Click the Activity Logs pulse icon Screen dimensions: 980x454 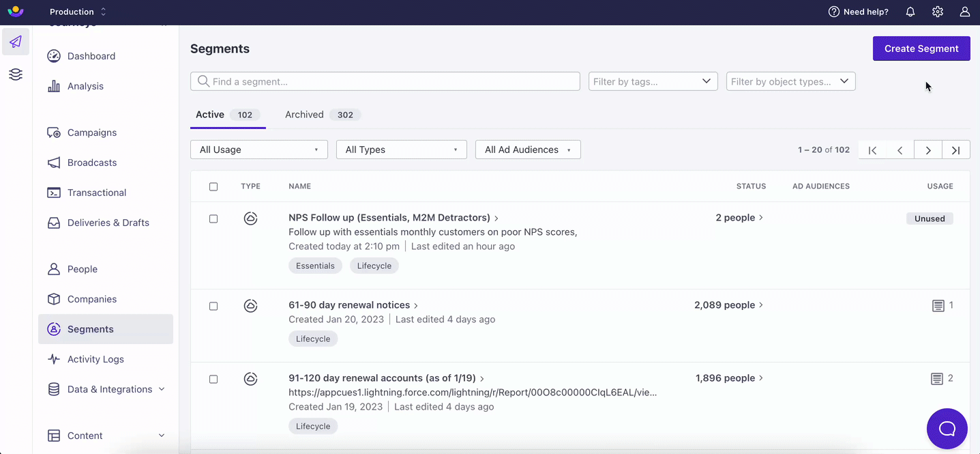(x=54, y=359)
